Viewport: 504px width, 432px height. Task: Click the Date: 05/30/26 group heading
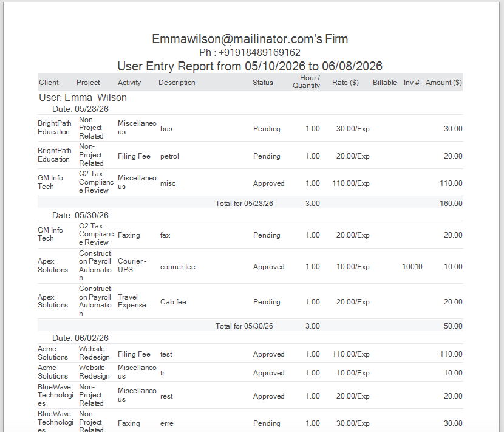80,215
